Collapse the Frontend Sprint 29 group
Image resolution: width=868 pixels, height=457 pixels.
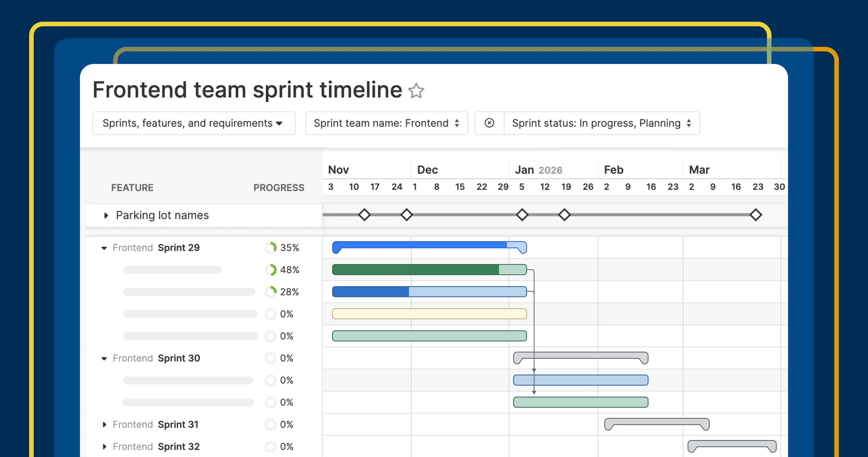pyautogui.click(x=104, y=248)
